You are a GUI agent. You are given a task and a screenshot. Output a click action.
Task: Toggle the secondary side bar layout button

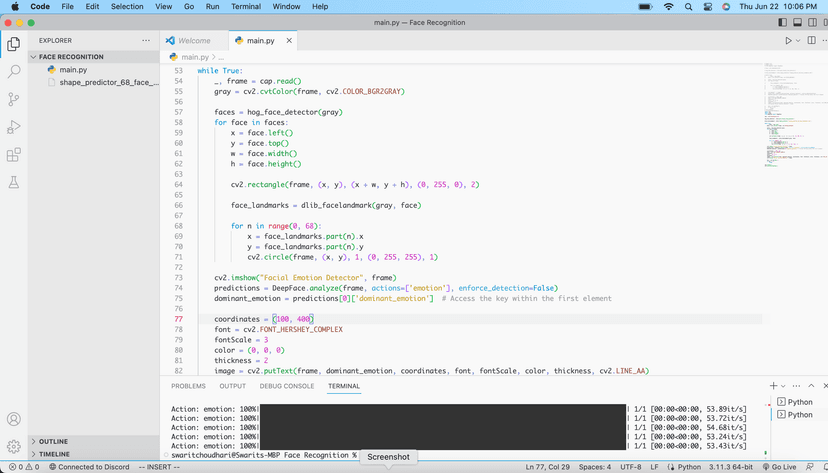tap(812, 22)
